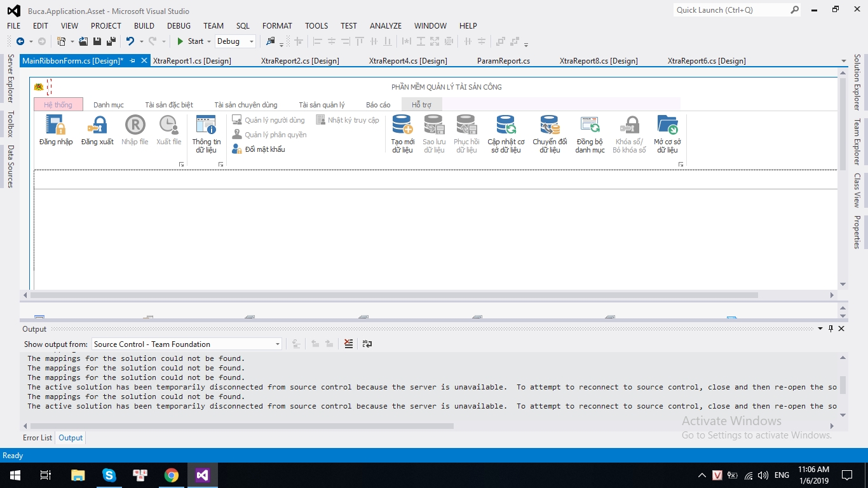Open the ANALYZE menu
Screen dimensions: 868x488
[386, 25]
